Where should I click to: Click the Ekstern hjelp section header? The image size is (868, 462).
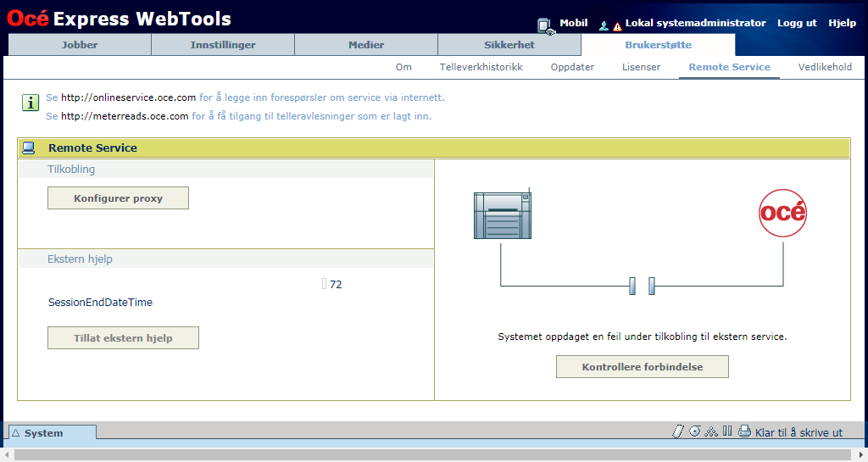(80, 259)
